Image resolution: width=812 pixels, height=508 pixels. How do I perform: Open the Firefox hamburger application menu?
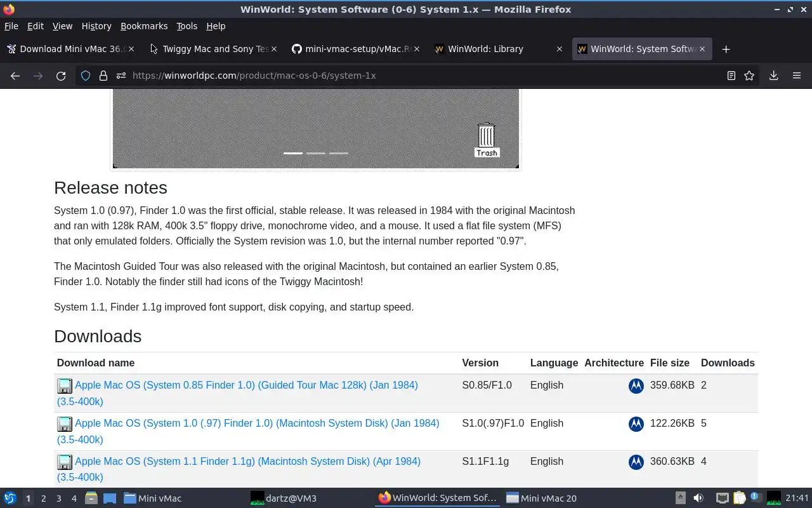[x=797, y=76]
